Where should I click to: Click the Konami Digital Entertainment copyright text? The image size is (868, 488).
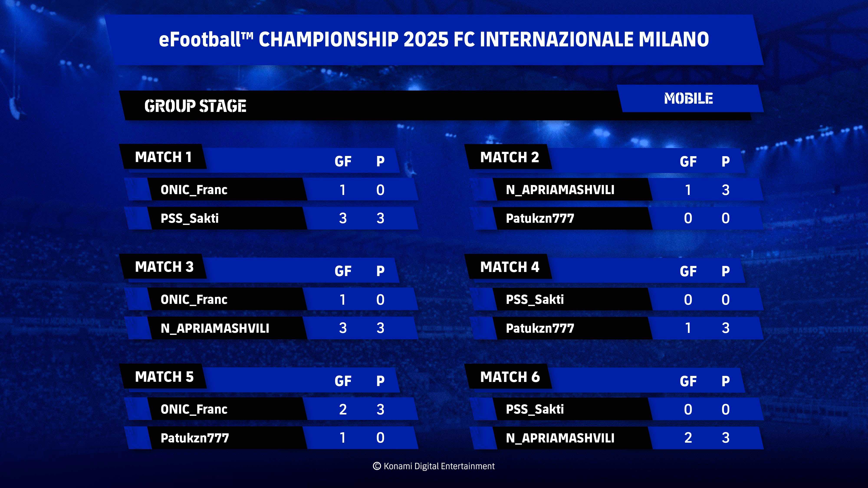[434, 466]
